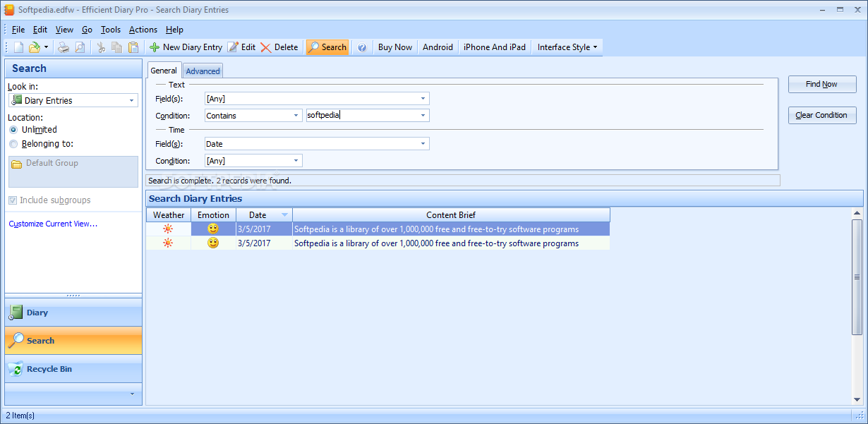Open the Search navigation pane
The image size is (868, 424).
pyautogui.click(x=73, y=341)
